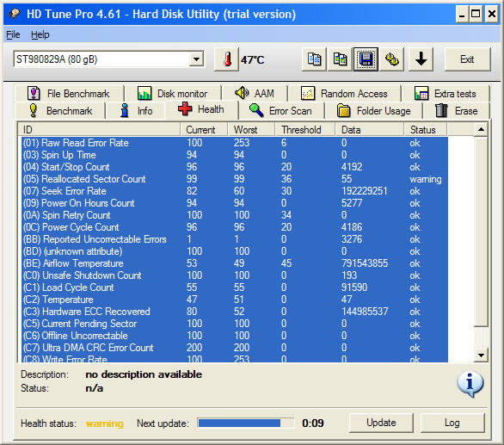Switch to the AAM tab
Viewport: 504px width, 445px height.
click(255, 94)
